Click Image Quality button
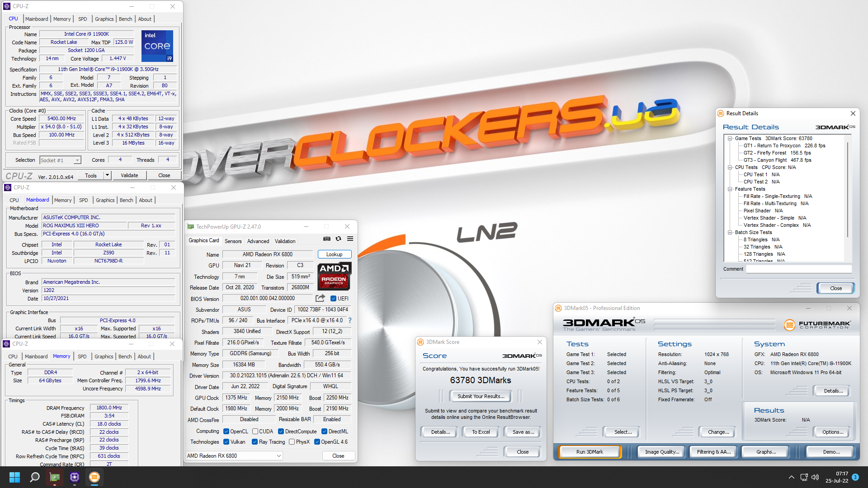The width and height of the screenshot is (868, 488). (662, 452)
